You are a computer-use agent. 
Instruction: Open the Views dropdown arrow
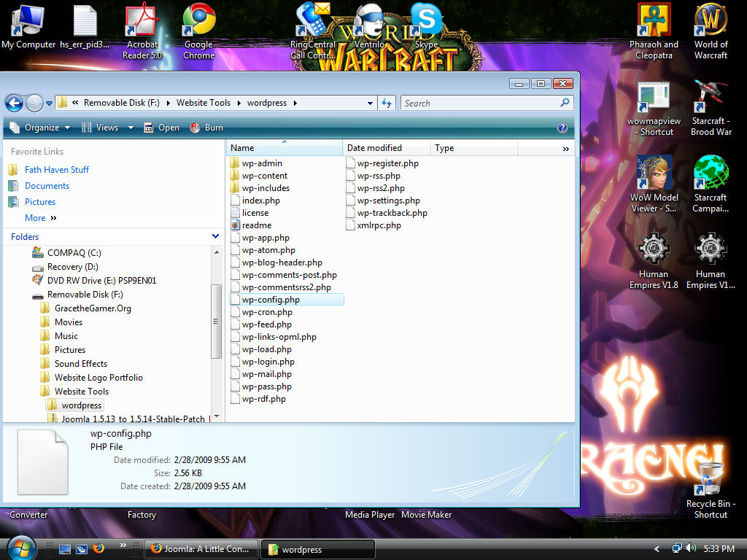coord(131,128)
